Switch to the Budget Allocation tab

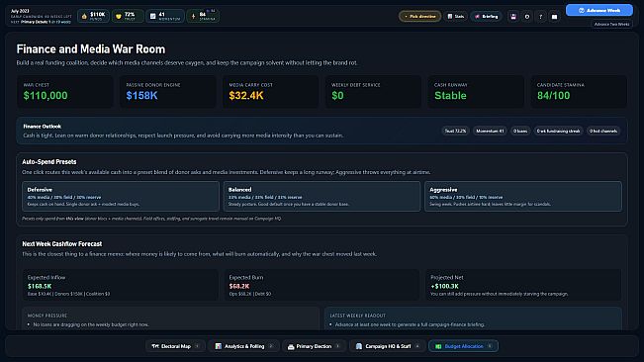tap(463, 346)
